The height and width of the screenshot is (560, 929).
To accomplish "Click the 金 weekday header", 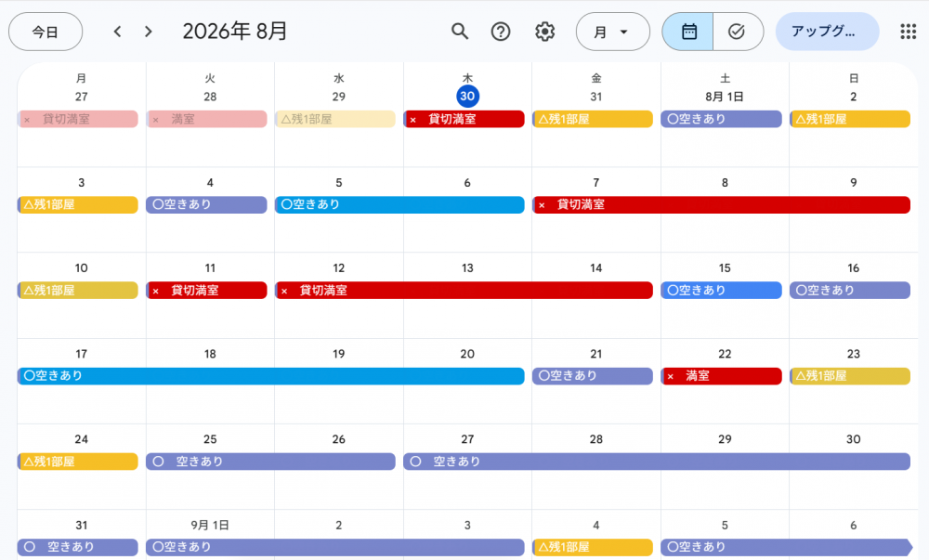I will [596, 78].
